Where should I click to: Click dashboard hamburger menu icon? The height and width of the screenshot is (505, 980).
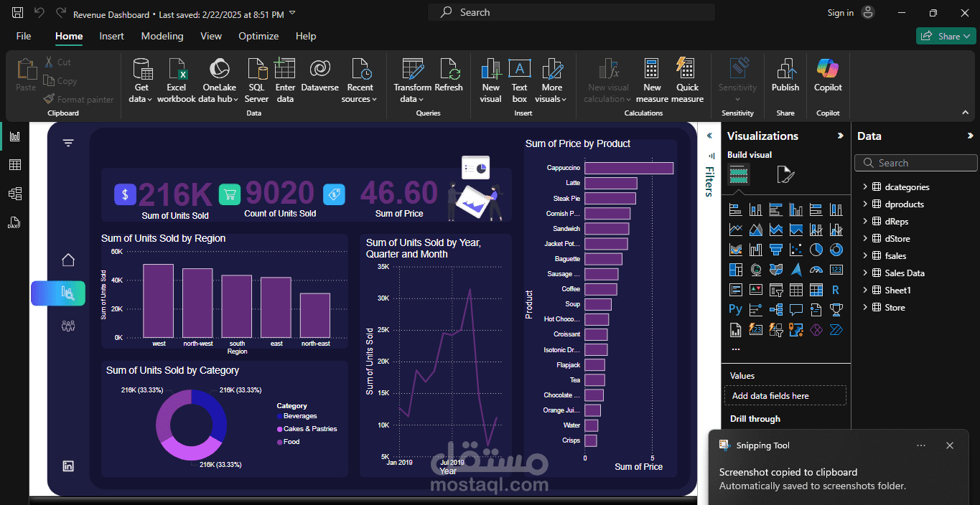point(68,143)
